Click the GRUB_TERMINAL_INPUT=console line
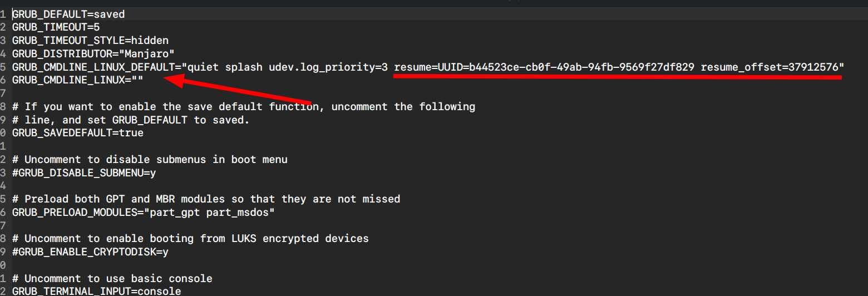Screen dimensions: 868x296 click(x=96, y=292)
